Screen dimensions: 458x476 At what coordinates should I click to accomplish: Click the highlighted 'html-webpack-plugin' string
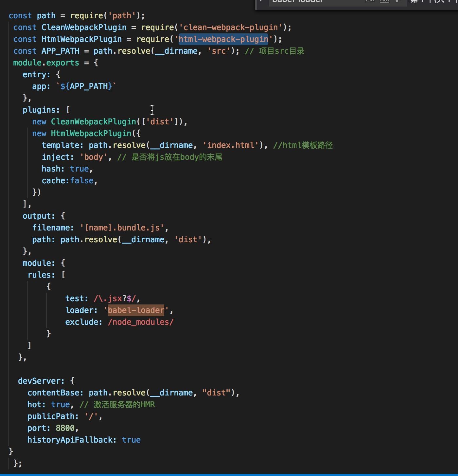pyautogui.click(x=223, y=39)
